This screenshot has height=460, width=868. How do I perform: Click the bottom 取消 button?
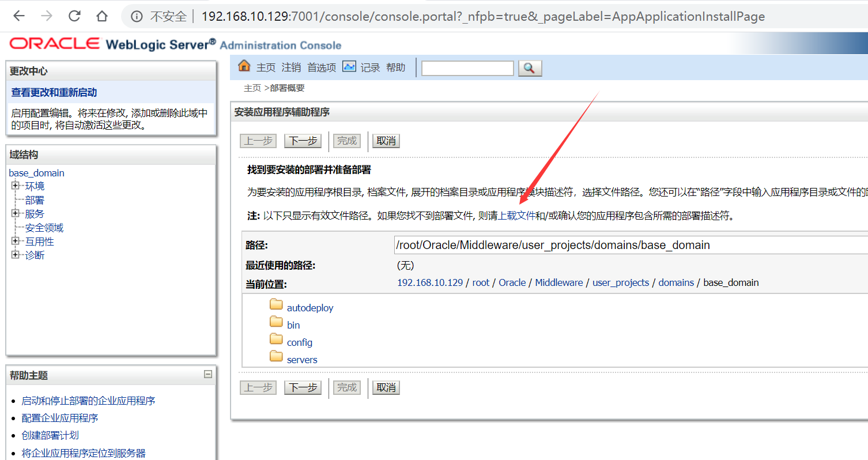tap(386, 387)
